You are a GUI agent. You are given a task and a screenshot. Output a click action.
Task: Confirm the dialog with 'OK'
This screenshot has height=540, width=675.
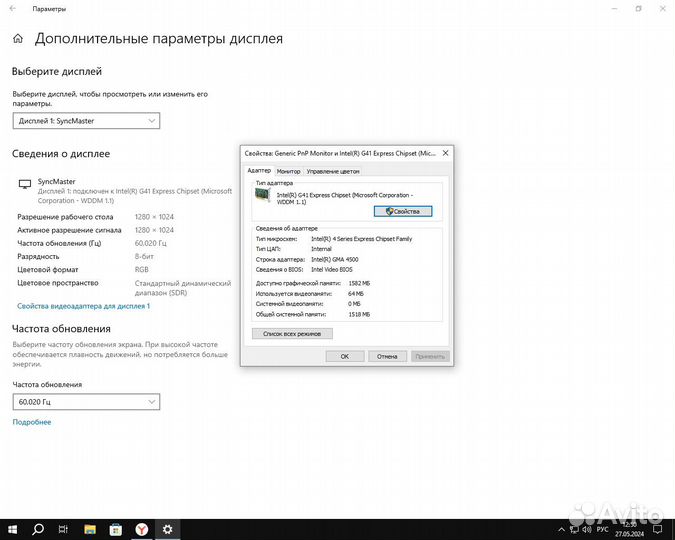345,357
